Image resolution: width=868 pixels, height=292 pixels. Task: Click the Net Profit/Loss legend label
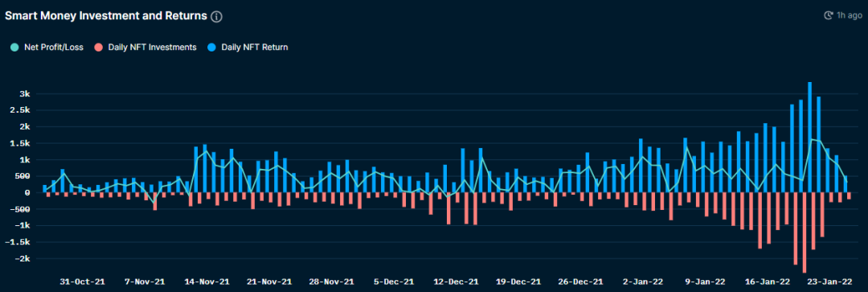pos(54,47)
